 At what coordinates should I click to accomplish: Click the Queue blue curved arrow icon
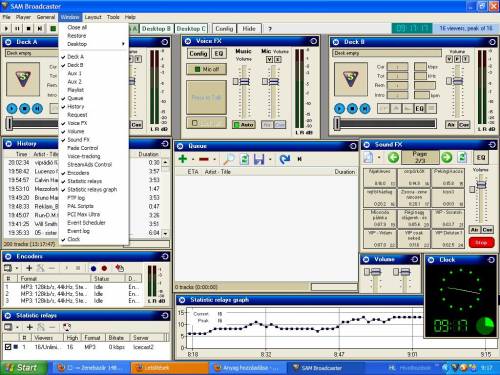(x=284, y=159)
